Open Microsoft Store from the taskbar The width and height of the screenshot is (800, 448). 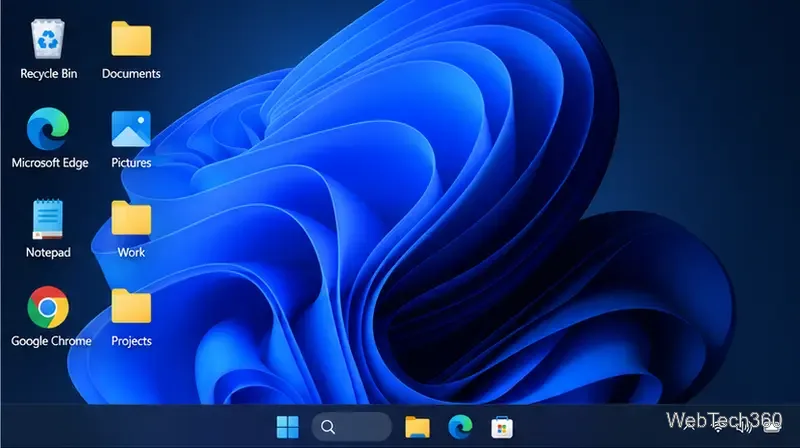coord(502,427)
